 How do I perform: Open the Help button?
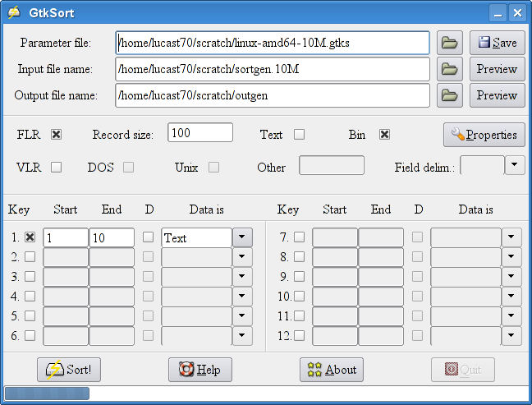tap(200, 370)
